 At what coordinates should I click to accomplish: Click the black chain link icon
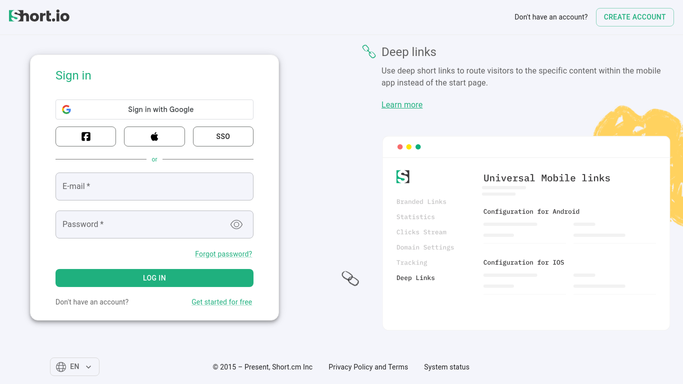pyautogui.click(x=350, y=278)
